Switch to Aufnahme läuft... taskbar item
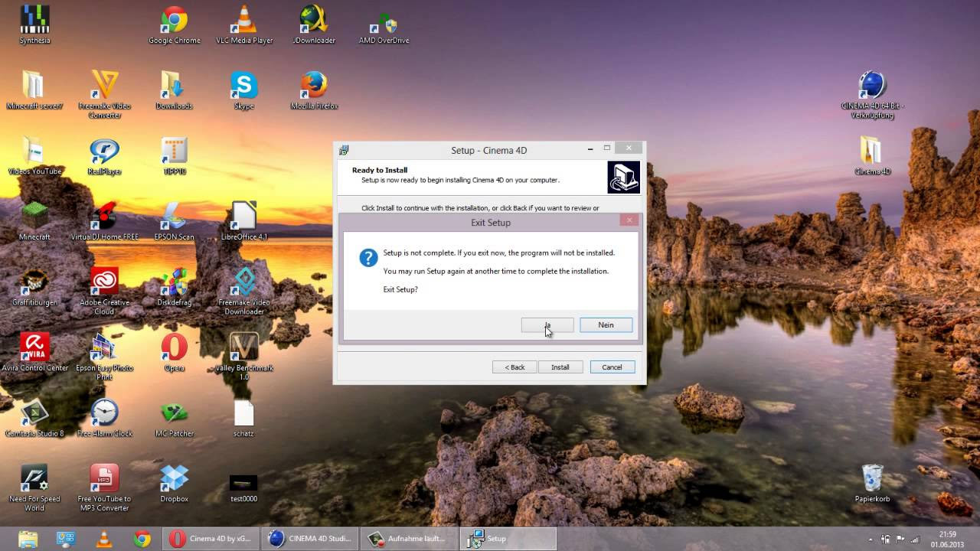Viewport: 980px width, 551px height. coord(408,539)
